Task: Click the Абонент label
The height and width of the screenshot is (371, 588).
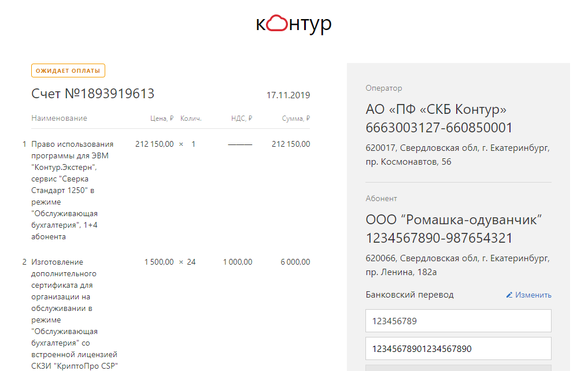Action: pyautogui.click(x=381, y=199)
